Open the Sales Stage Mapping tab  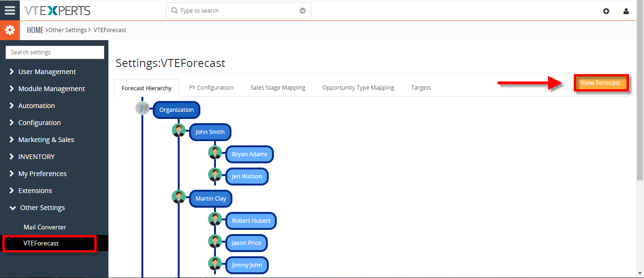pyautogui.click(x=278, y=88)
